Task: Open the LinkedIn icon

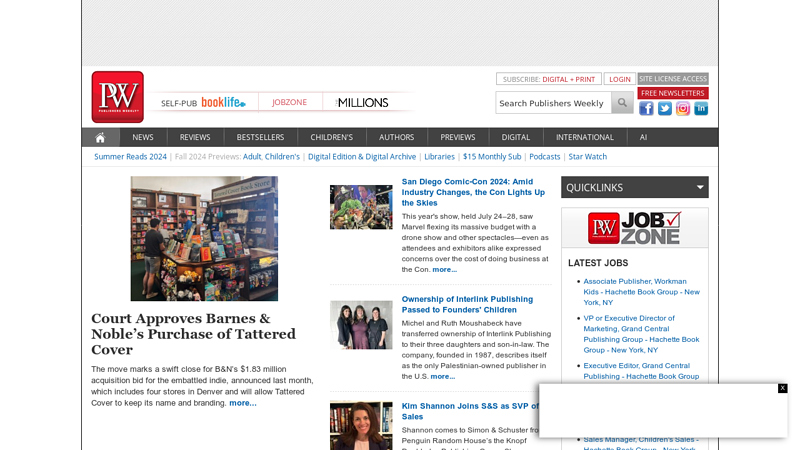Action: click(x=701, y=108)
